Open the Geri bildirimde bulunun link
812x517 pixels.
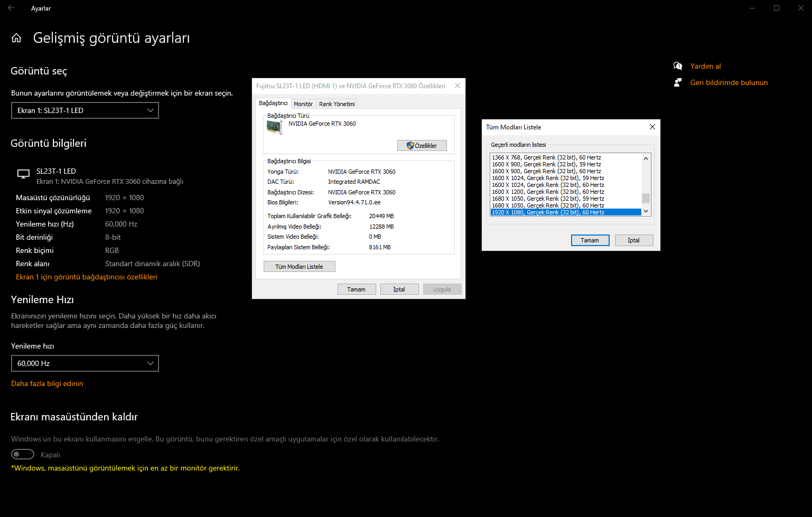(x=729, y=82)
